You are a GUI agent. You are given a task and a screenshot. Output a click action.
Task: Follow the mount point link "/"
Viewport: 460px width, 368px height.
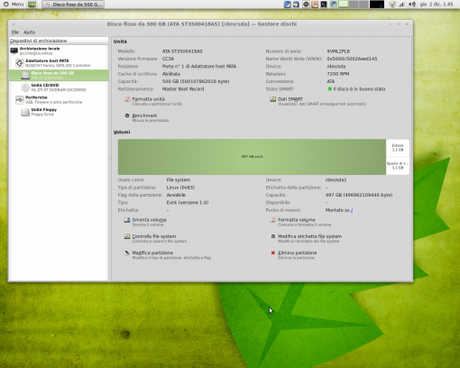point(352,210)
